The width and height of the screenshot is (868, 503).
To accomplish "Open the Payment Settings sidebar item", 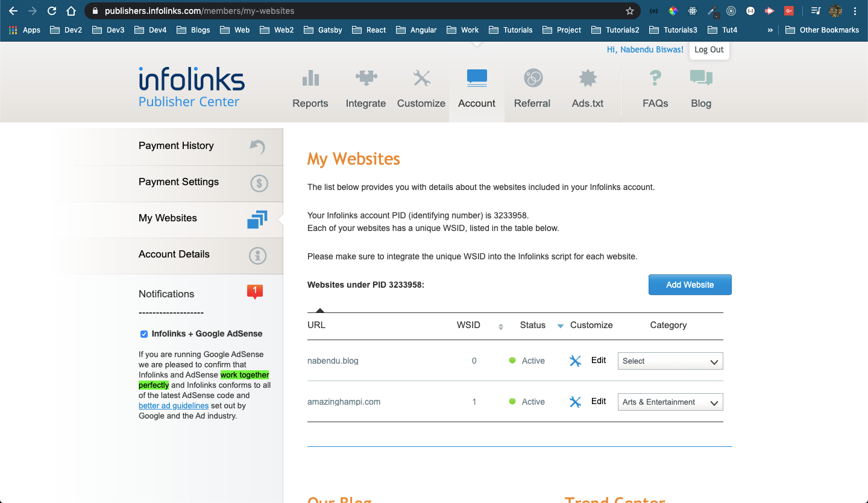I will point(211,182).
